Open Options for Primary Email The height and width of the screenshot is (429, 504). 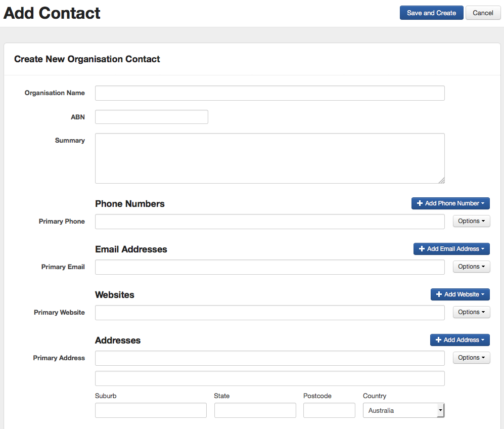pyautogui.click(x=471, y=267)
